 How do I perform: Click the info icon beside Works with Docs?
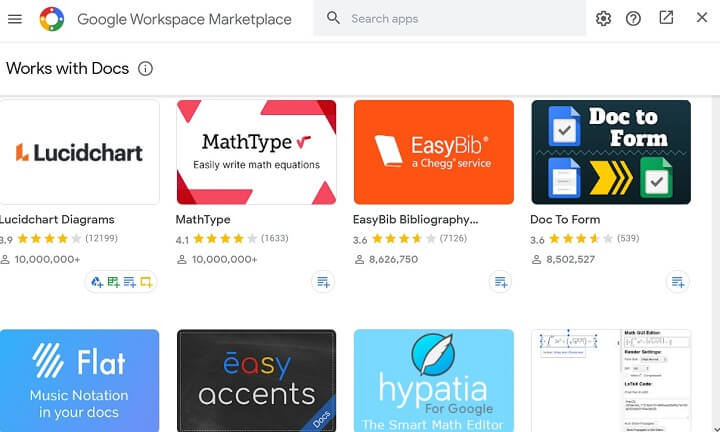[146, 69]
